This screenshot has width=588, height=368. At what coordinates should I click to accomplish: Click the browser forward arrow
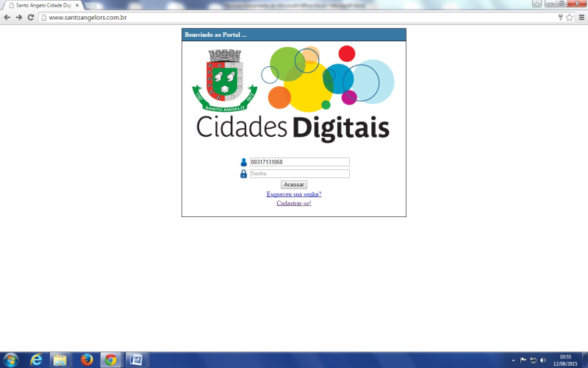point(19,17)
